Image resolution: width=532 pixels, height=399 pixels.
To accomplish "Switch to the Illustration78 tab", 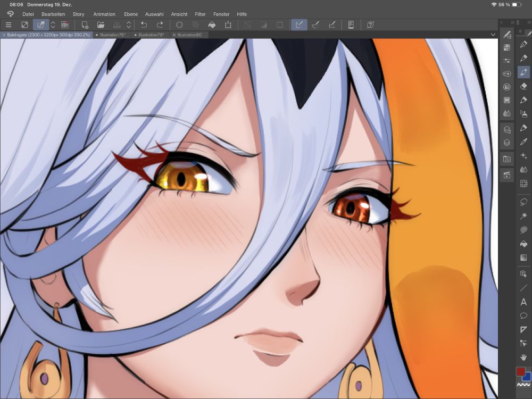I will [151, 35].
